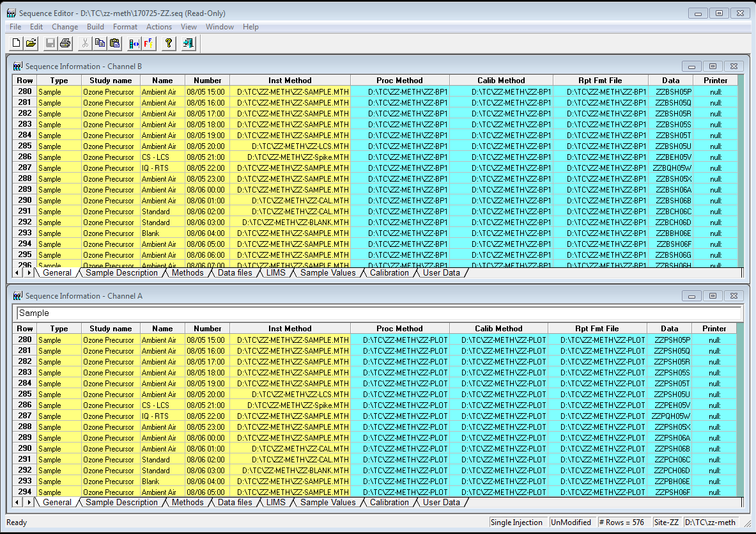Open the Build menu
The image size is (756, 534).
point(95,27)
